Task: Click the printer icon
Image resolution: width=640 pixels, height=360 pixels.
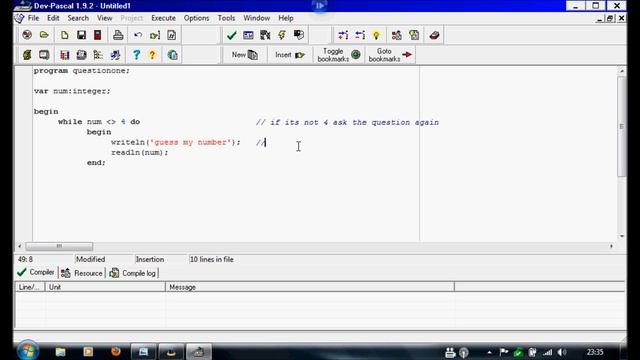Action: pos(118,35)
